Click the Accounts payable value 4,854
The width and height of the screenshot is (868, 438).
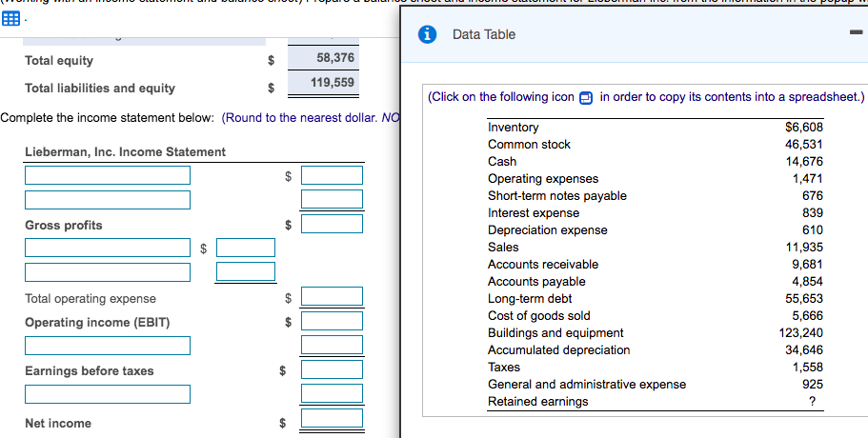[808, 282]
